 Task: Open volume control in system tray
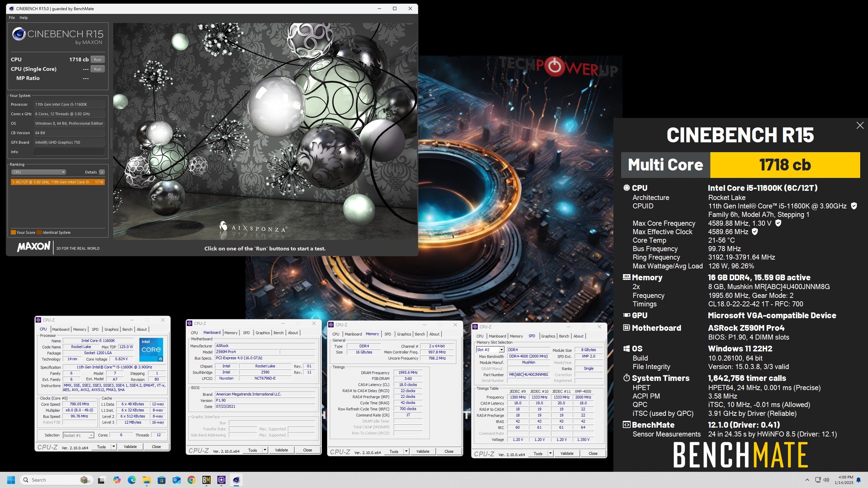826,480
